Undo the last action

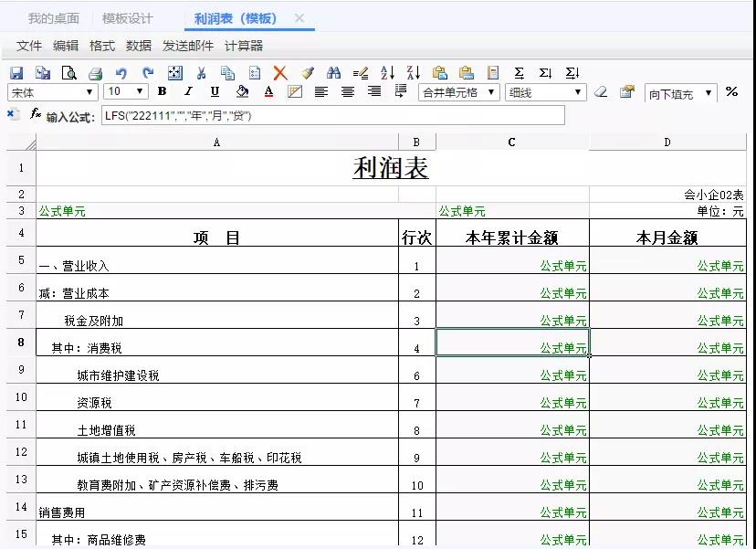tap(121, 73)
